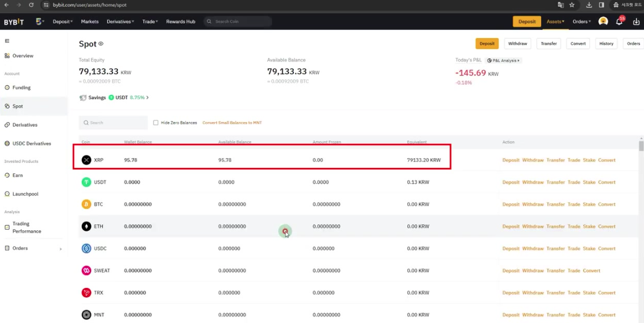Image resolution: width=644 pixels, height=323 pixels.
Task: Click the MNT coin icon
Action: pos(86,315)
